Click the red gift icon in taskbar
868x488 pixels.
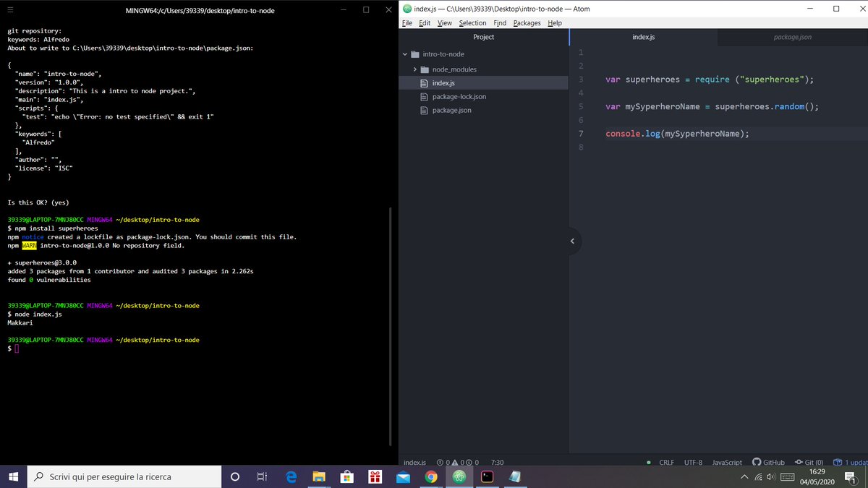click(375, 476)
